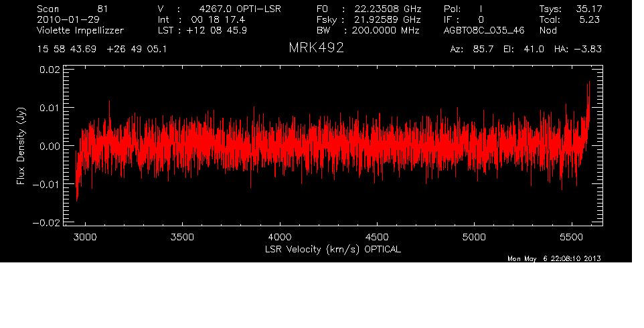Click the observation date 2010-01-29

(68, 19)
